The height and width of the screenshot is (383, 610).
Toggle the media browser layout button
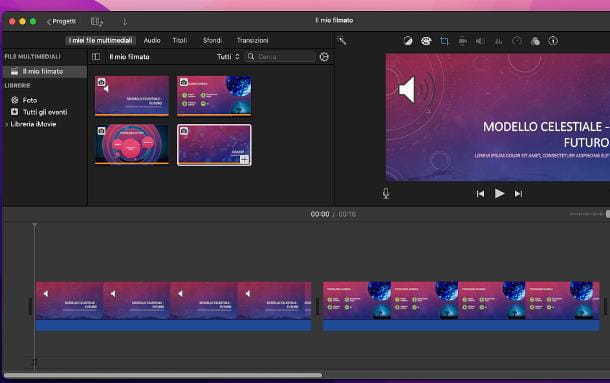tap(96, 21)
